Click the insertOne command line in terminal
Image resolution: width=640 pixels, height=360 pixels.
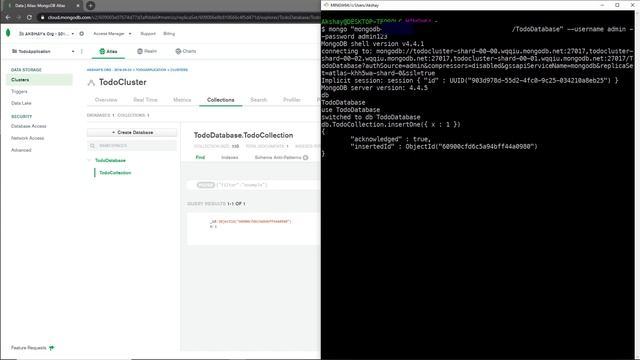pyautogui.click(x=391, y=124)
